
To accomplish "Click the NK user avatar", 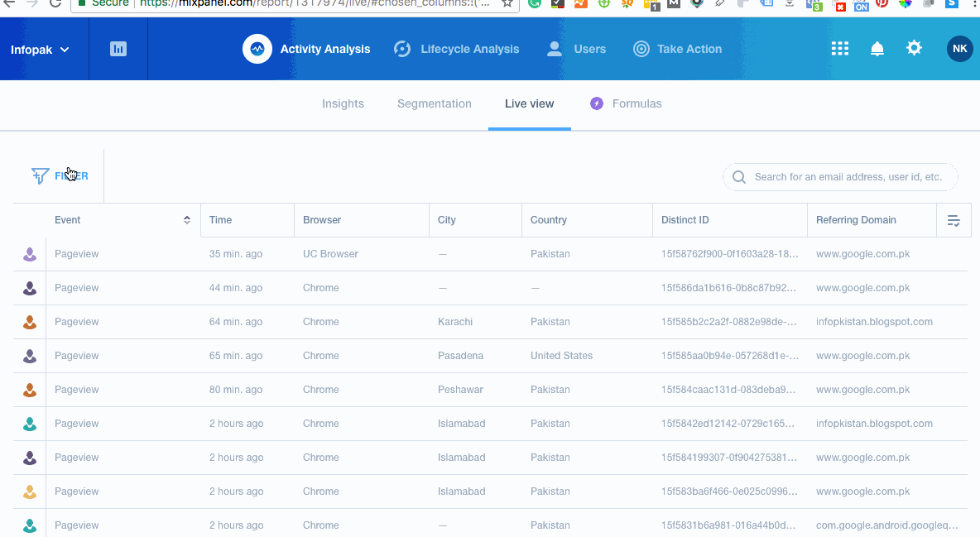I will point(959,49).
